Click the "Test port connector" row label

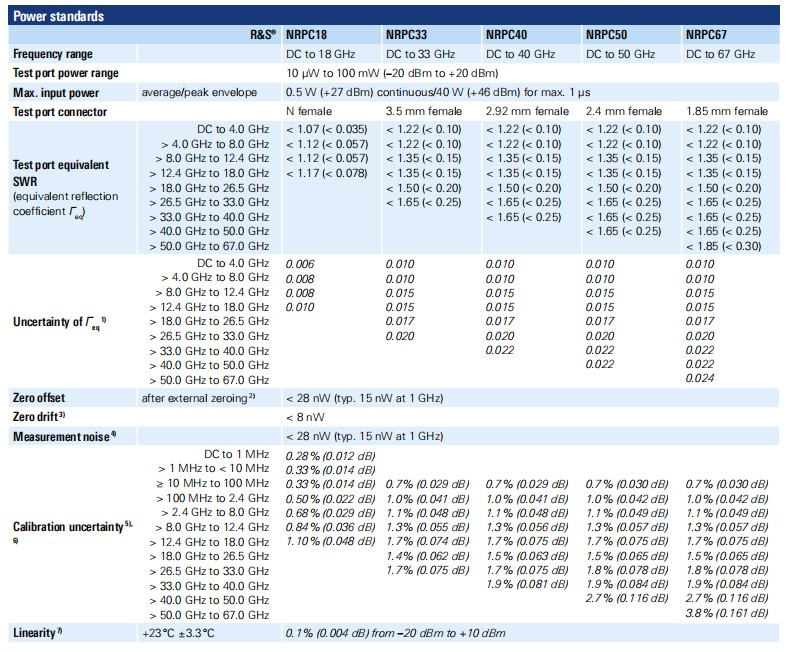pyautogui.click(x=60, y=112)
